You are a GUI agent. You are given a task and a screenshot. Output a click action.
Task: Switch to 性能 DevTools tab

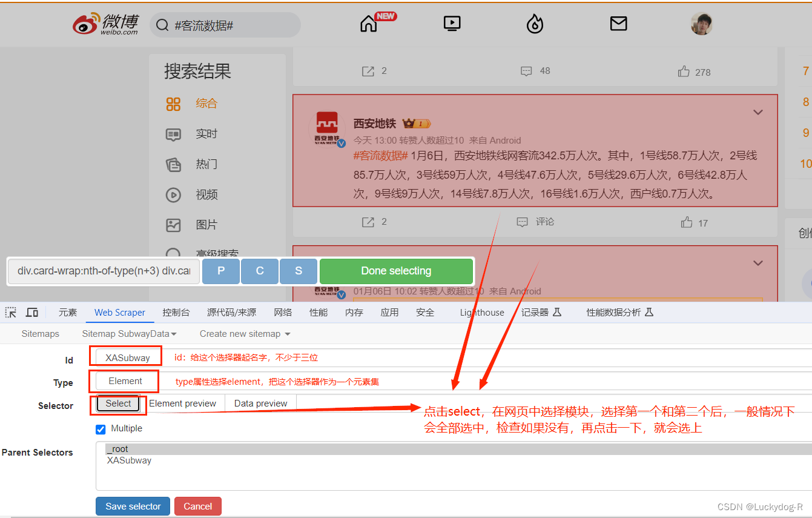[x=319, y=313]
